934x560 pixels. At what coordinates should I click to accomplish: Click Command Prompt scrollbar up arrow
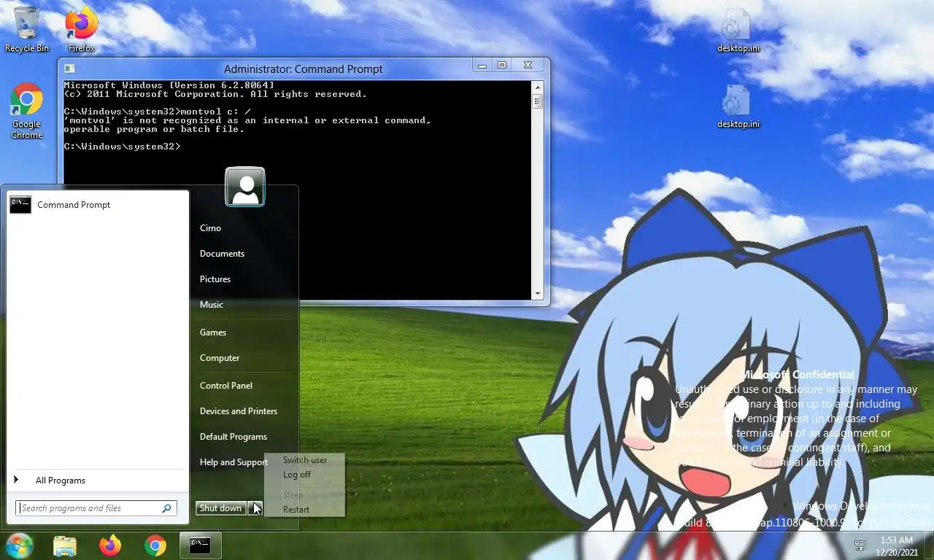click(x=538, y=87)
